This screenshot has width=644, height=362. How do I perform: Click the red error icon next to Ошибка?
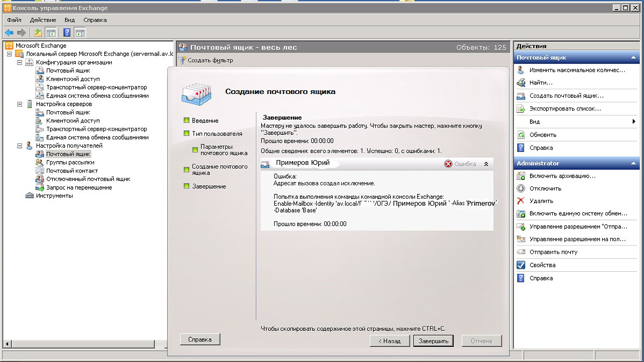(448, 164)
